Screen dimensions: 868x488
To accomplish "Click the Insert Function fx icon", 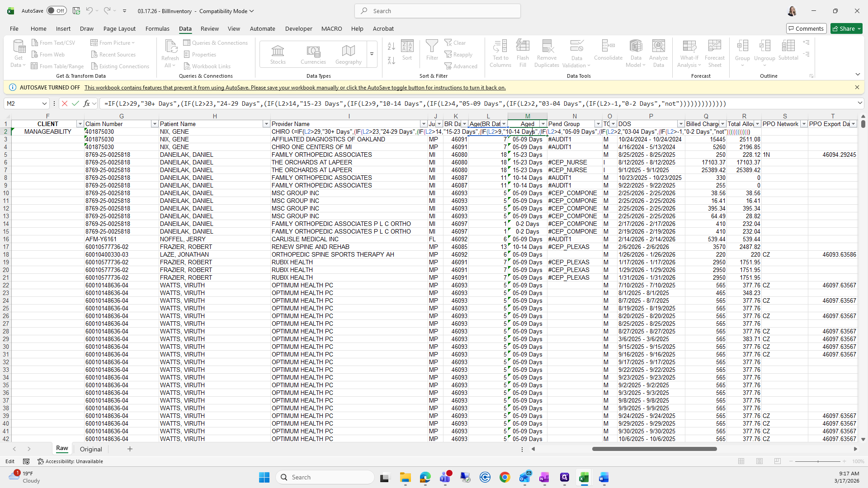I will pyautogui.click(x=87, y=103).
